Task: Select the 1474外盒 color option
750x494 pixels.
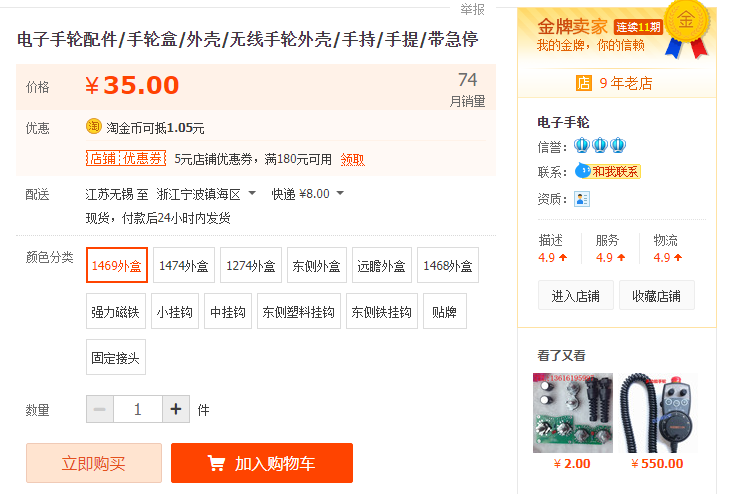Action: (184, 265)
